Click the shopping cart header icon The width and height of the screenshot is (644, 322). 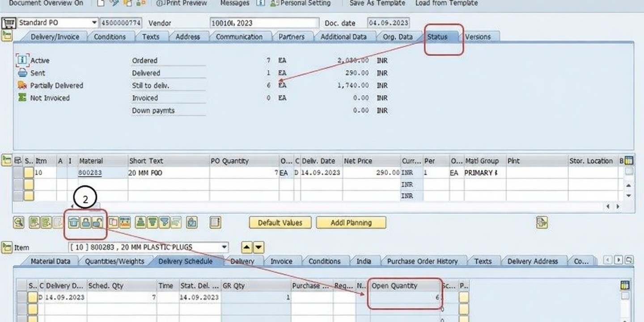coord(8,23)
